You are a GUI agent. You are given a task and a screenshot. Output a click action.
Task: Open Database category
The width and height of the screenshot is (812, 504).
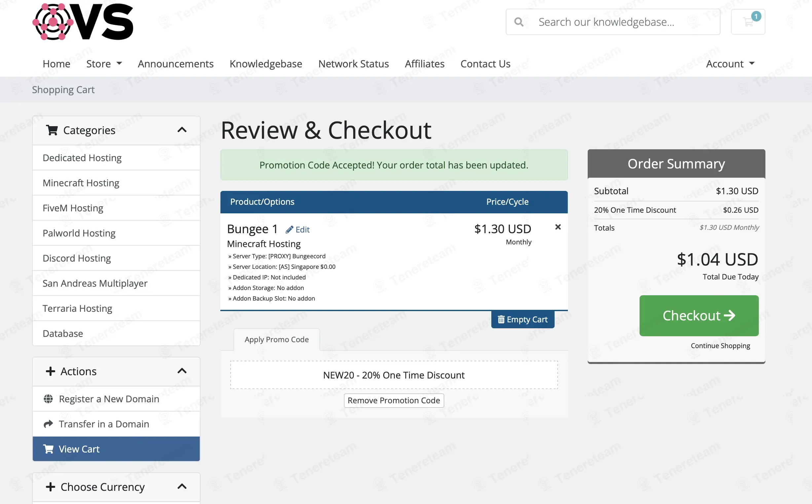[116, 333]
